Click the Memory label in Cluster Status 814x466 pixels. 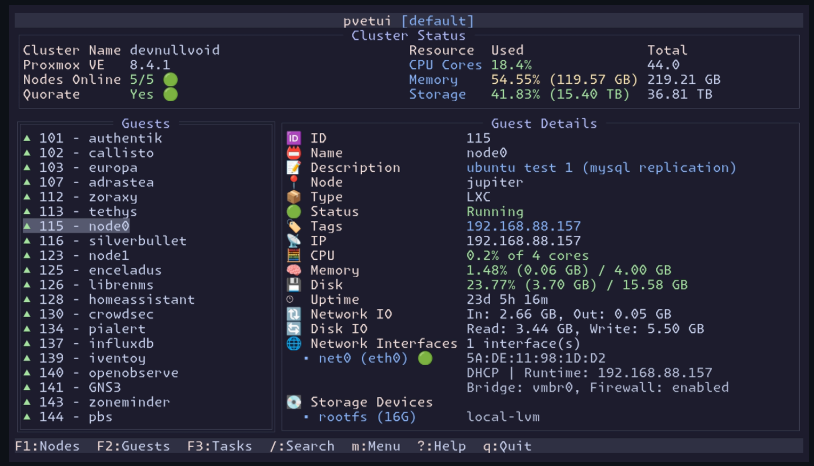pos(433,79)
